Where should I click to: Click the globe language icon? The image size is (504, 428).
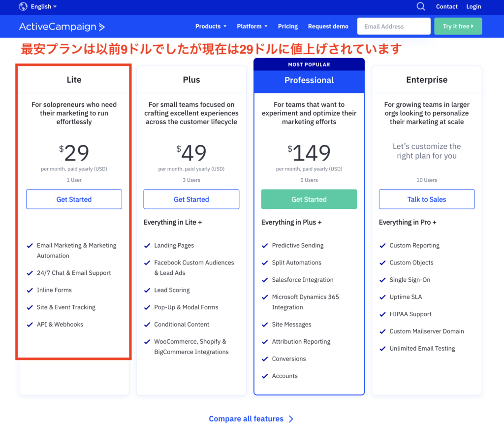point(23,6)
